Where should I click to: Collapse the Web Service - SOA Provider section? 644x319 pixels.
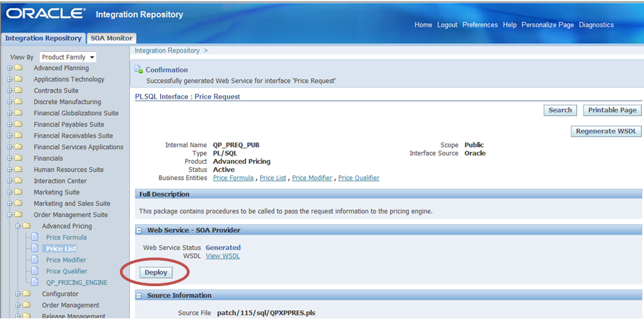[139, 231]
